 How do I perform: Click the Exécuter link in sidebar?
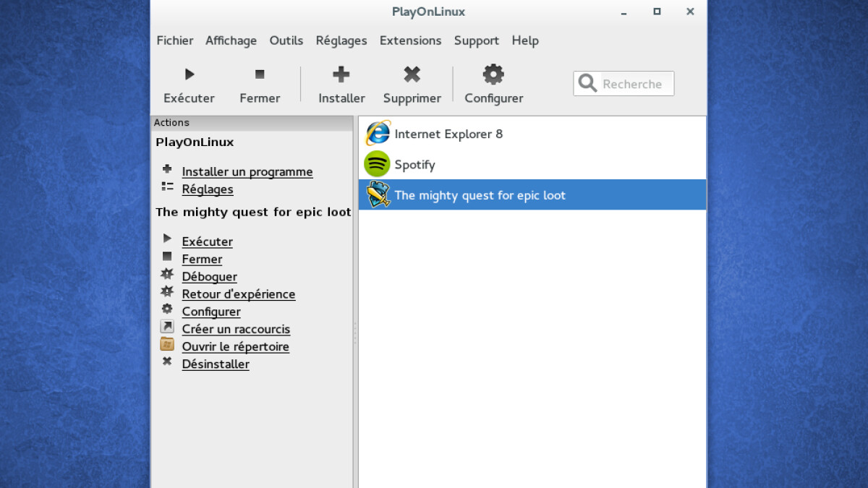(208, 241)
